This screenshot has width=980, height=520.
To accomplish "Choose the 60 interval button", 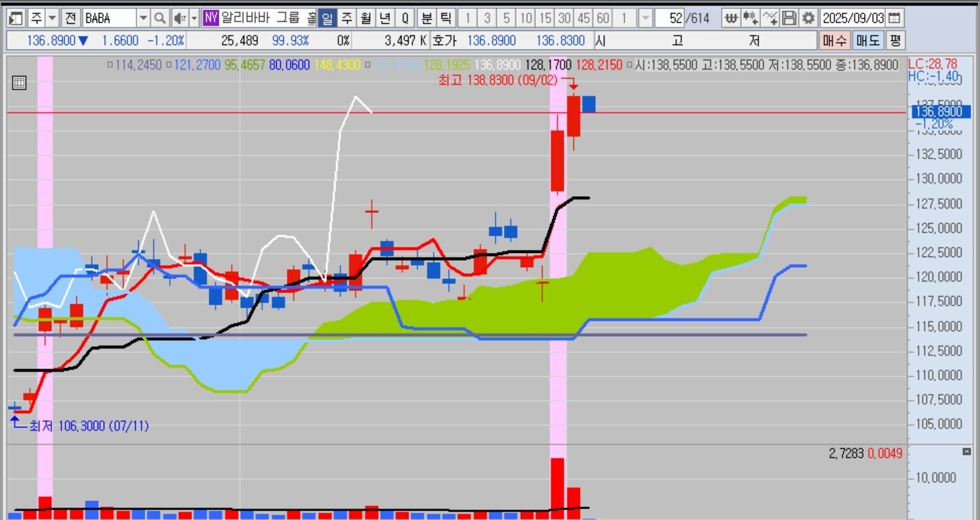I will (x=603, y=18).
